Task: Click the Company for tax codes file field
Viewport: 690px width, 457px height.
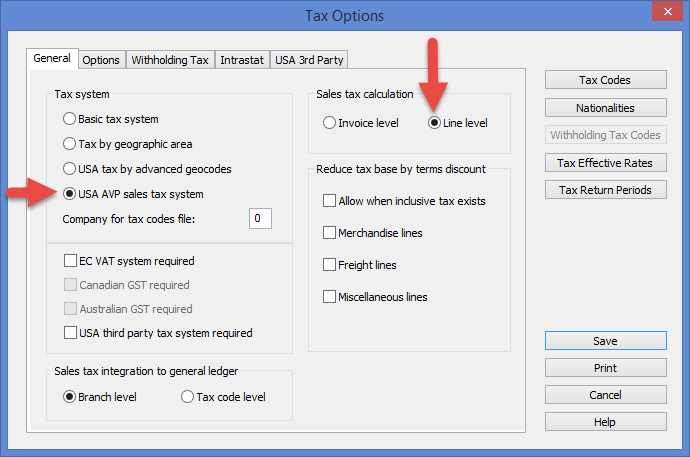Action: (x=260, y=218)
